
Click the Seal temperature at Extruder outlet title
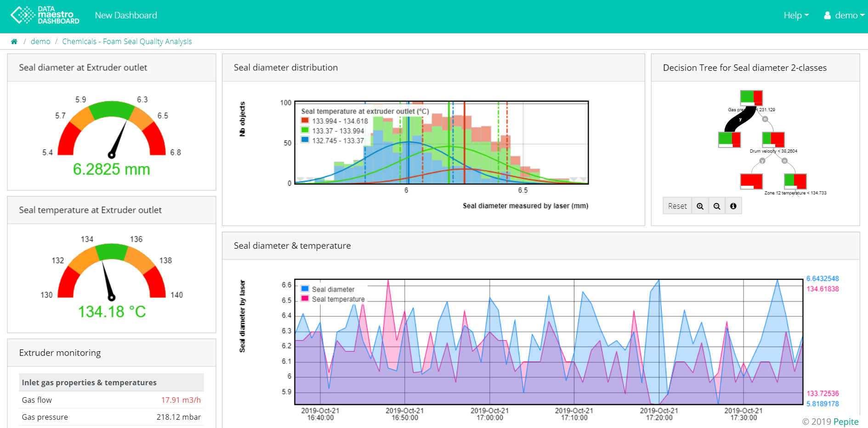91,210
